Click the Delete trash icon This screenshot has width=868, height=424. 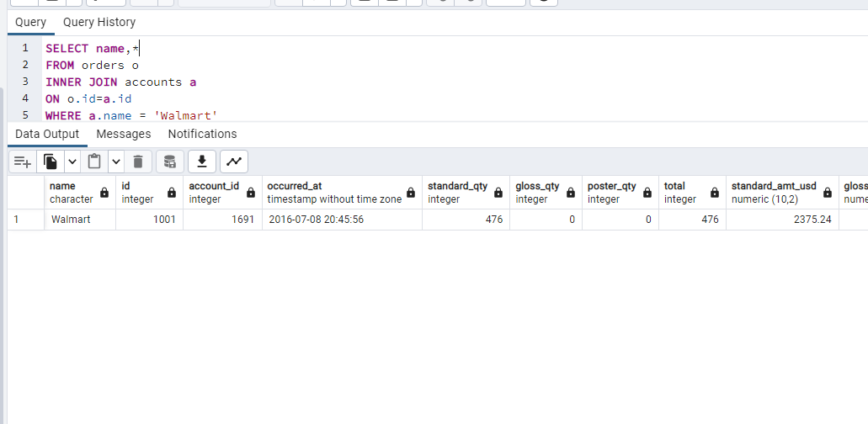[138, 162]
